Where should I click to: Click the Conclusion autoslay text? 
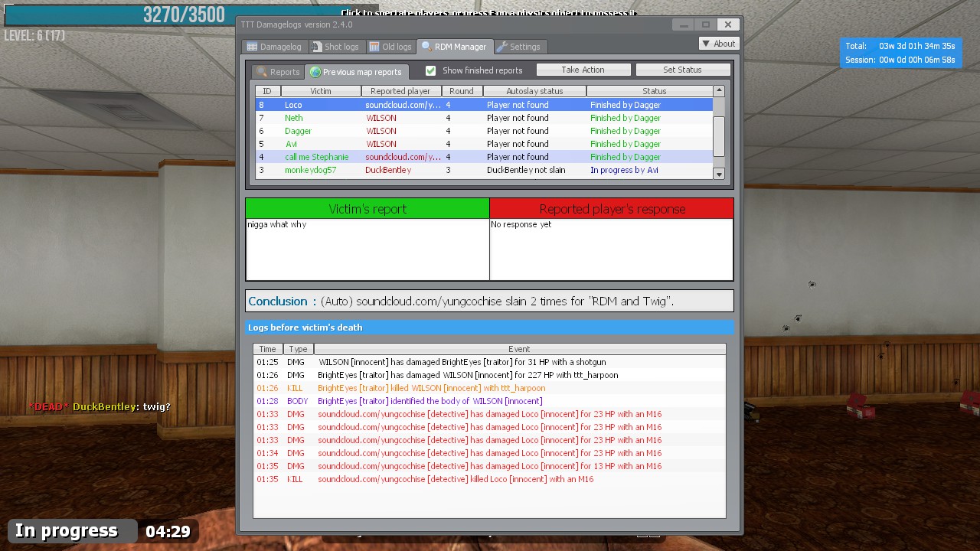[x=497, y=301]
